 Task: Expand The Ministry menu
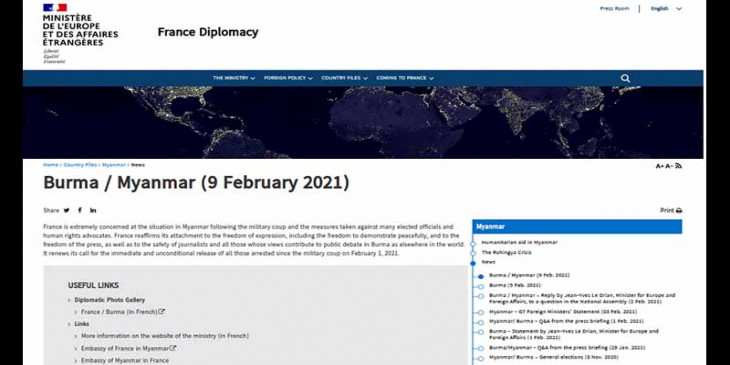(x=234, y=78)
